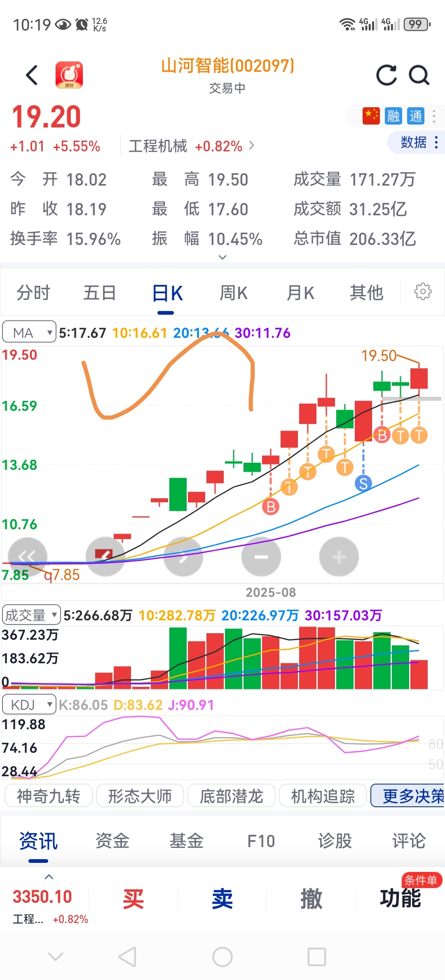This screenshot has width=445, height=980.
Task: Tap the 3350.10 index quote
Action: coord(42,897)
